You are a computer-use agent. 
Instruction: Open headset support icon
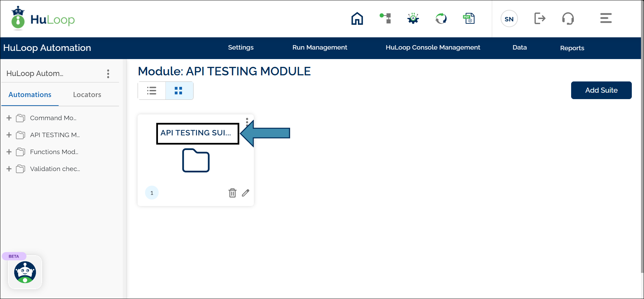point(568,18)
